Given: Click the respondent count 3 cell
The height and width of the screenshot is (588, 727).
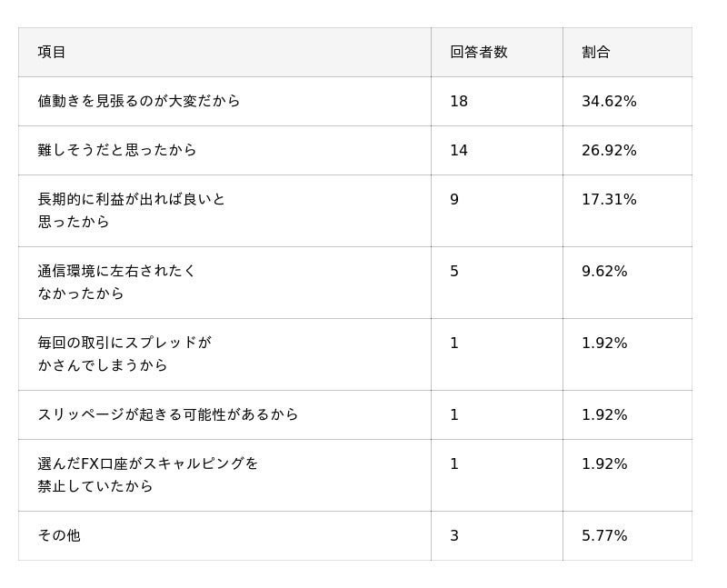Looking at the screenshot, I should point(454,535).
